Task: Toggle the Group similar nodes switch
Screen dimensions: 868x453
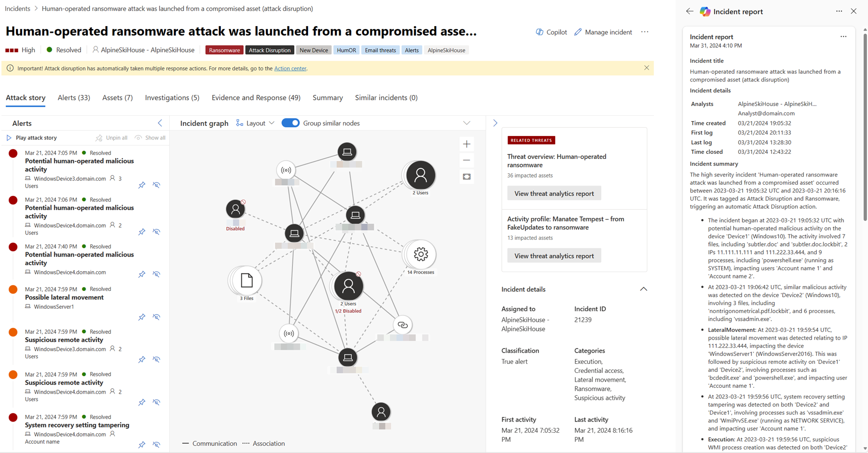Action: point(290,123)
